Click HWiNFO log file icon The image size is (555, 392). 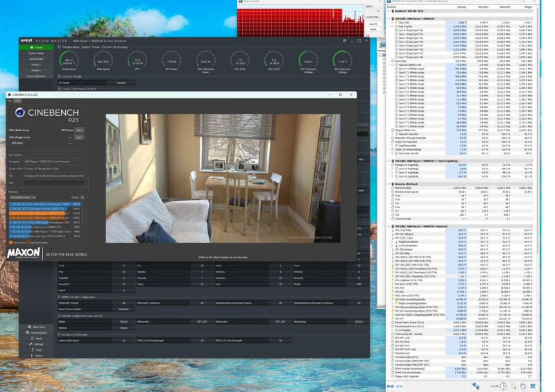point(513,386)
